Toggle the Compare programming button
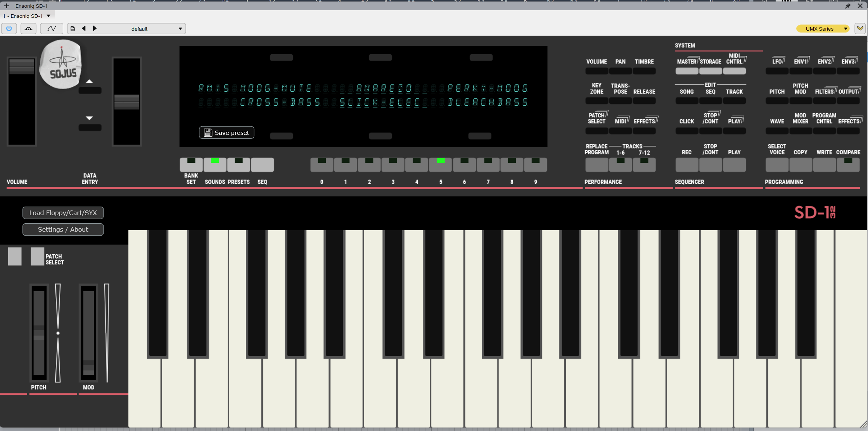Screen dimensions: 868x431 click(848, 165)
